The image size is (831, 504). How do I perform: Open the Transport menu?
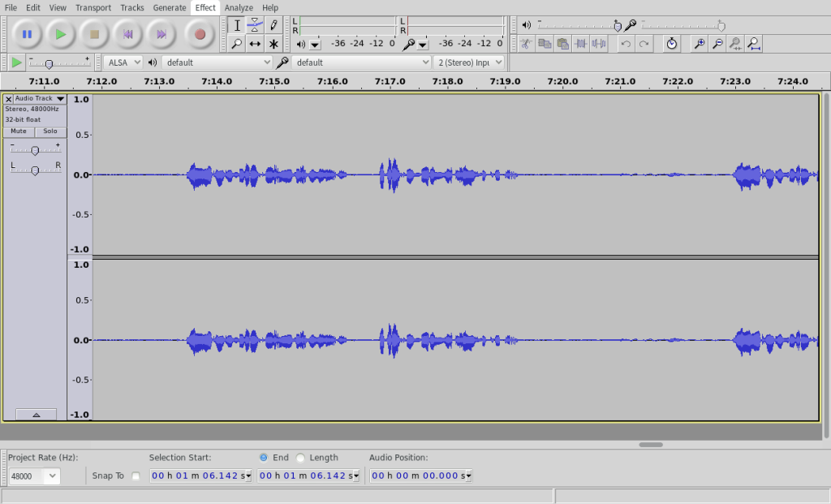pos(93,8)
